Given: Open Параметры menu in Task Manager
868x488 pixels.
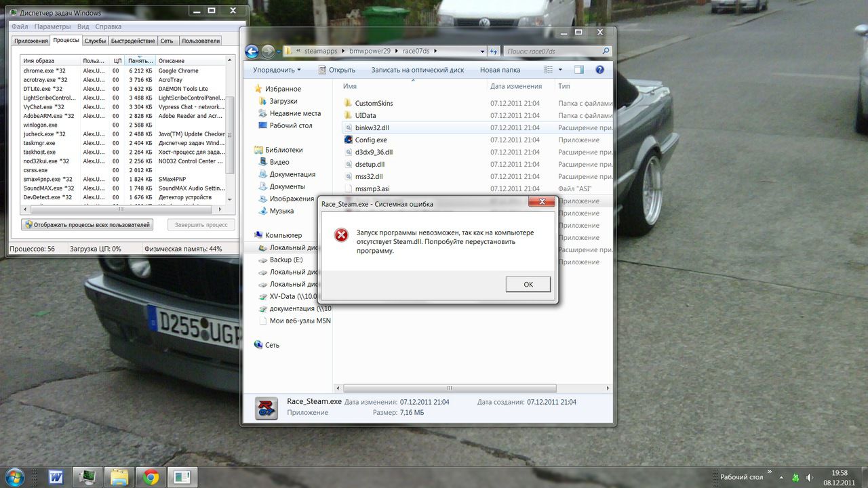Looking at the screenshot, I should 52,26.
